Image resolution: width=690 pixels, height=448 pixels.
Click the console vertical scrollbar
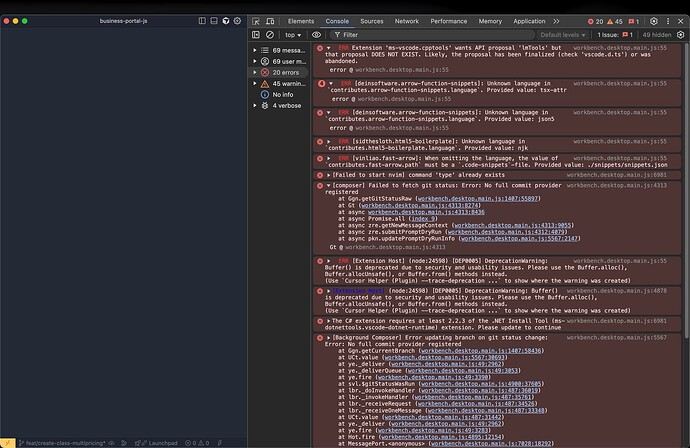pyautogui.click(x=686, y=191)
